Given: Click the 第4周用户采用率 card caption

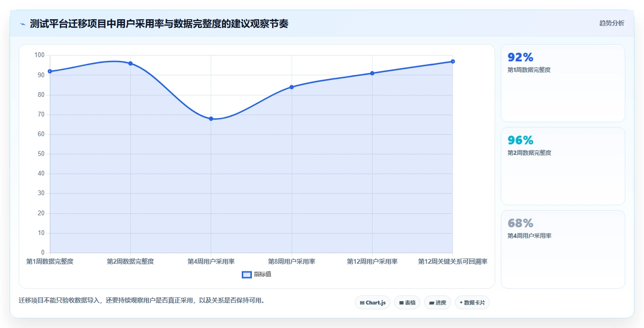Looking at the screenshot, I should pos(529,236).
